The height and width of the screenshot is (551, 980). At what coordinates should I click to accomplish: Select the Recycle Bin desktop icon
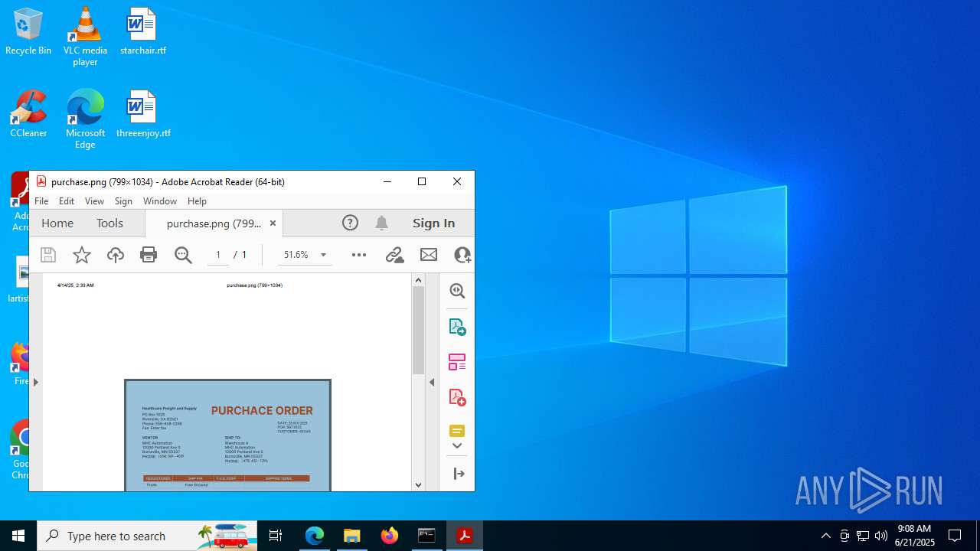coord(28,31)
